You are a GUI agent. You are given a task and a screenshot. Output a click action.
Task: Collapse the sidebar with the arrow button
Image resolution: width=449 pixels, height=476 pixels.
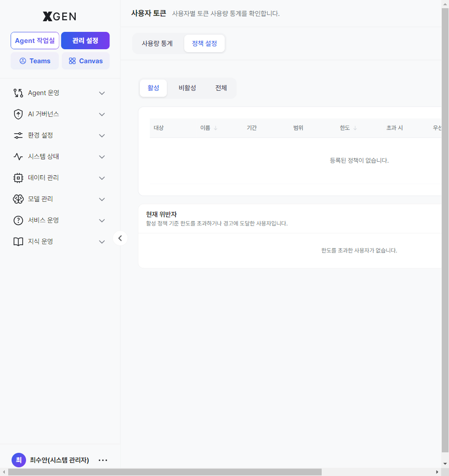(120, 238)
